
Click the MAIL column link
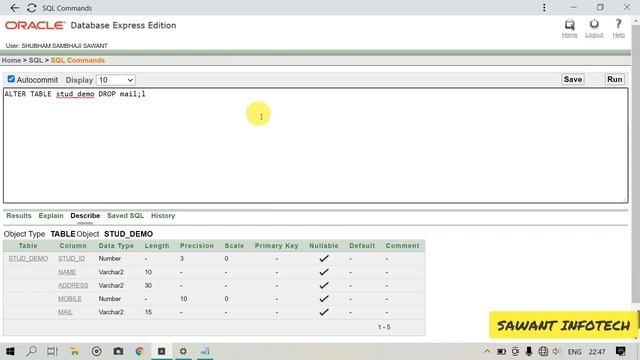65,312
